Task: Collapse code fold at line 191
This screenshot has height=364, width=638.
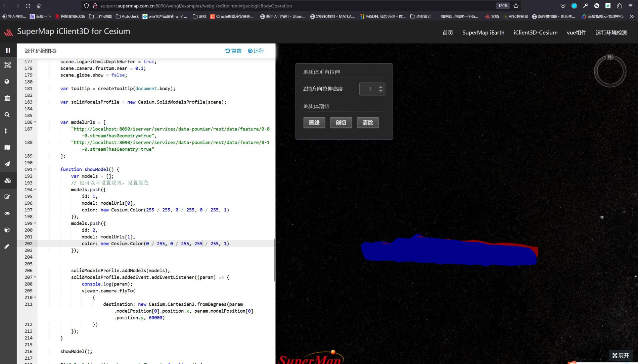Action: tap(35, 169)
